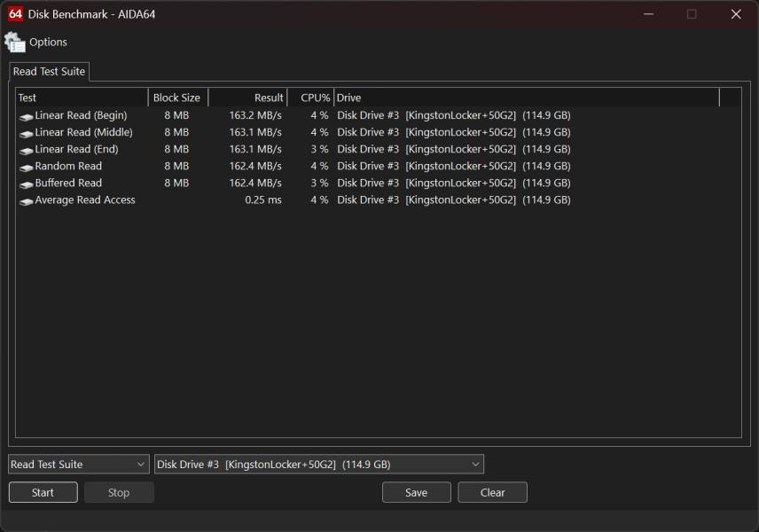
Task: Click the 162.4 MB/s result for Buffered Read
Action: click(x=255, y=183)
